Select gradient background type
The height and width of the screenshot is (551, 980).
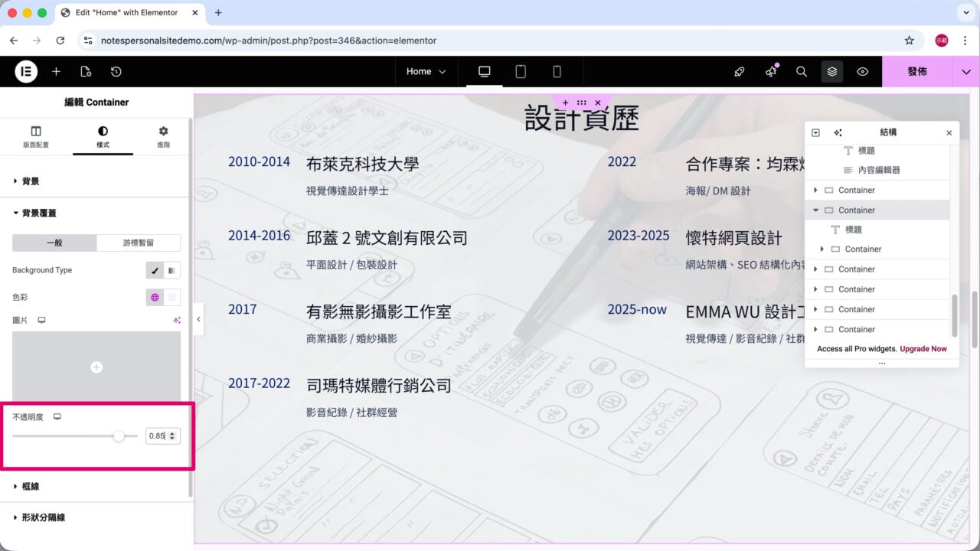[x=172, y=270]
